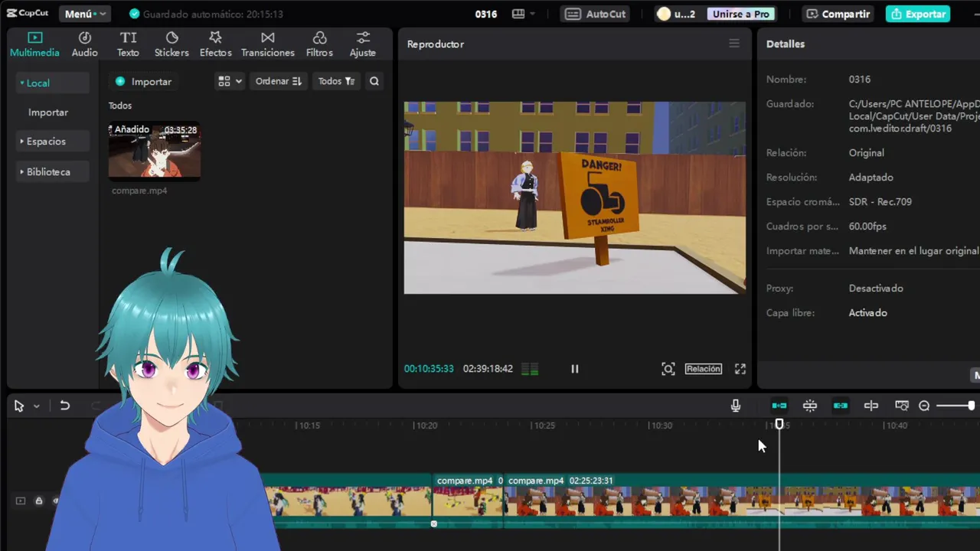
Task: Click the undo arrow
Action: tap(65, 406)
